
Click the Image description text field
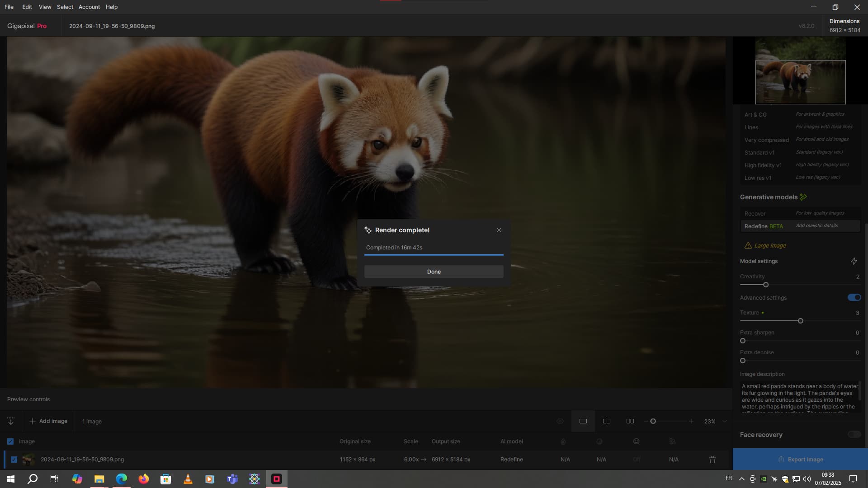[798, 397]
